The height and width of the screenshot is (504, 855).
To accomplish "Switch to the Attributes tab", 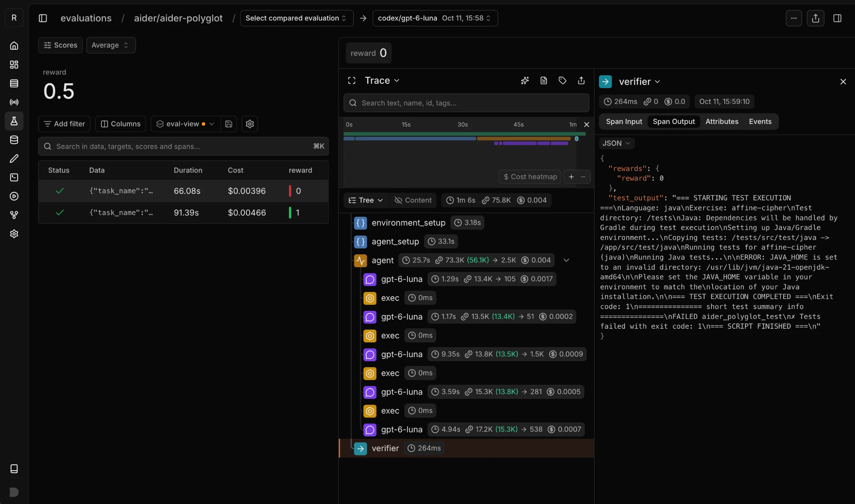I will tap(722, 122).
